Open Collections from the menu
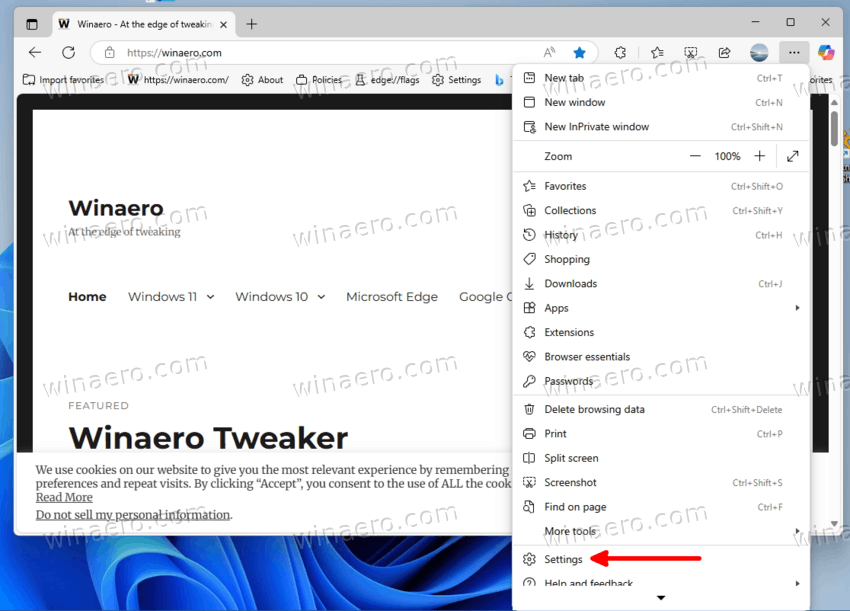The width and height of the screenshot is (850, 611). tap(661, 210)
